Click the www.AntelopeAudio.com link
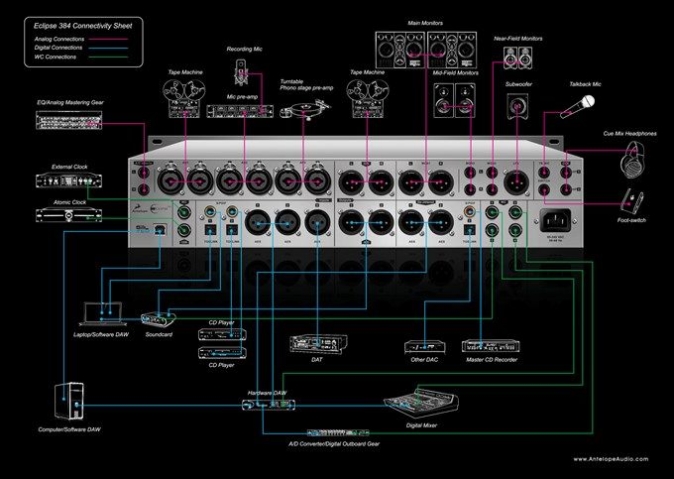Screen dimensions: 674x479 pos(610,459)
